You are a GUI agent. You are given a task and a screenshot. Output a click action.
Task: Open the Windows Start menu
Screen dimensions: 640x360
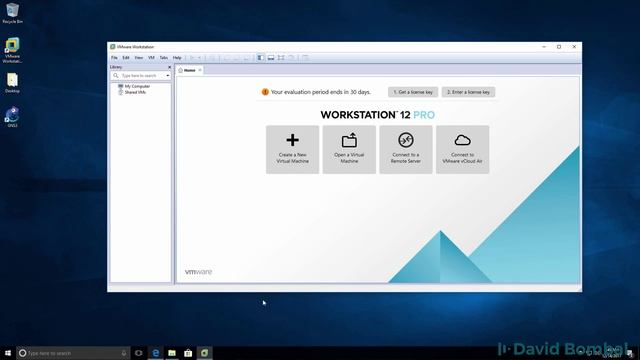8,353
